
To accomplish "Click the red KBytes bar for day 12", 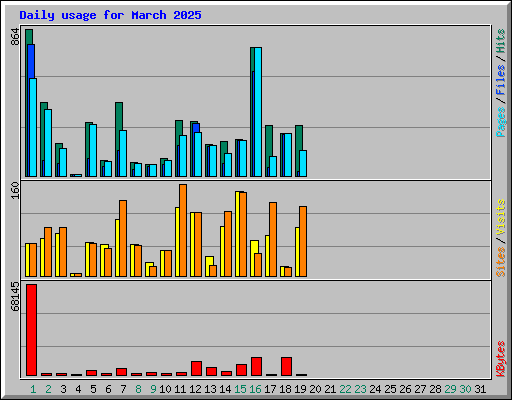I will coord(196,368).
